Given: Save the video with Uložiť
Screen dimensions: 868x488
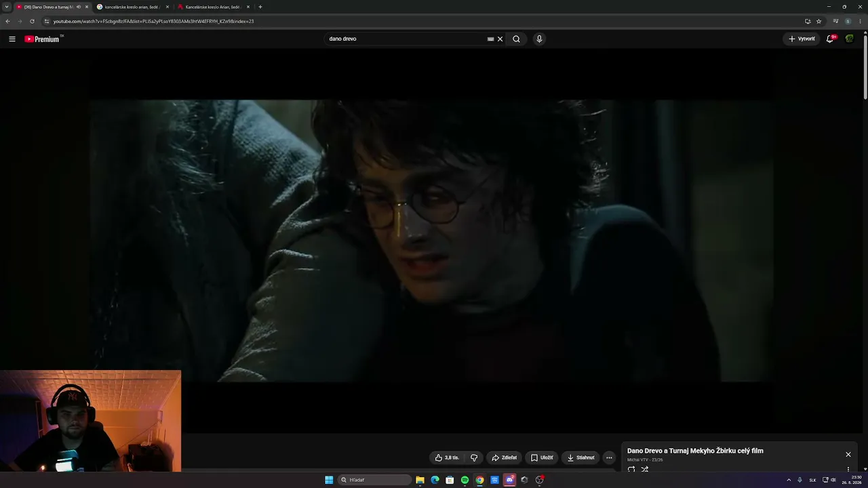Looking at the screenshot, I should [x=542, y=457].
